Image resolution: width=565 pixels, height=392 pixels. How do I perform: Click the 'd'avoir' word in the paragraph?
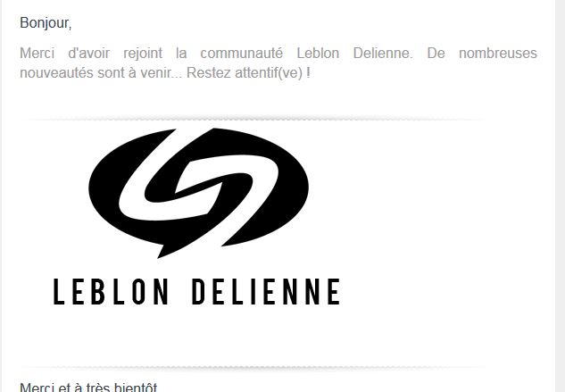89,54
